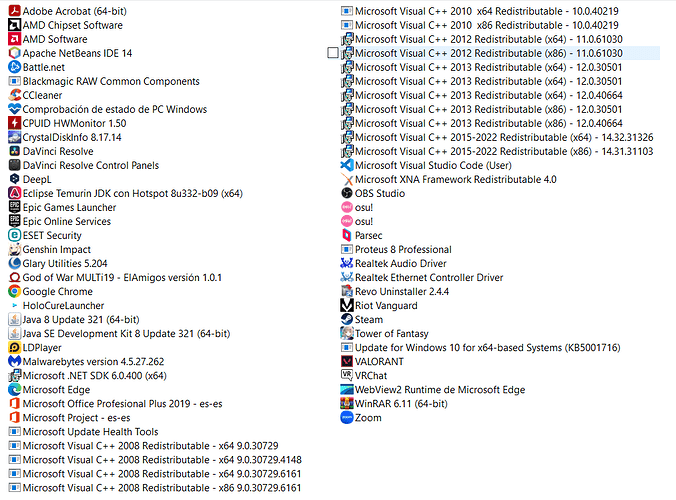
Task: Click the Riot Vanguard icon
Action: (x=347, y=305)
